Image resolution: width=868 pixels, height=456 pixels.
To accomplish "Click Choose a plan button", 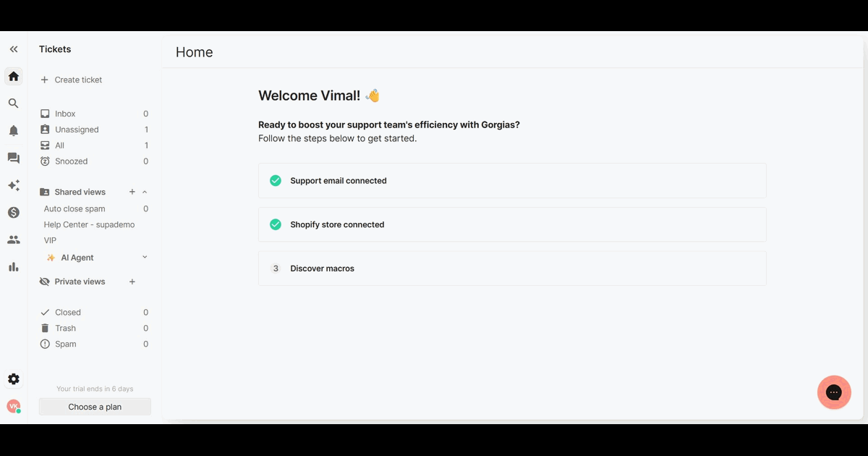I will (95, 407).
